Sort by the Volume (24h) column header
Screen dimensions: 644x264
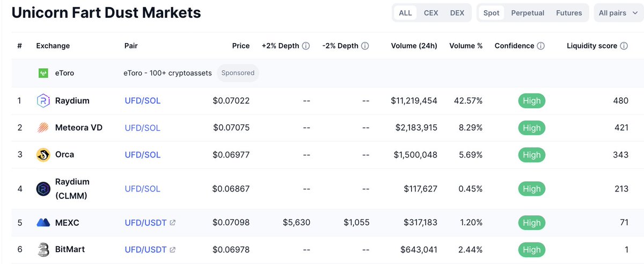414,46
